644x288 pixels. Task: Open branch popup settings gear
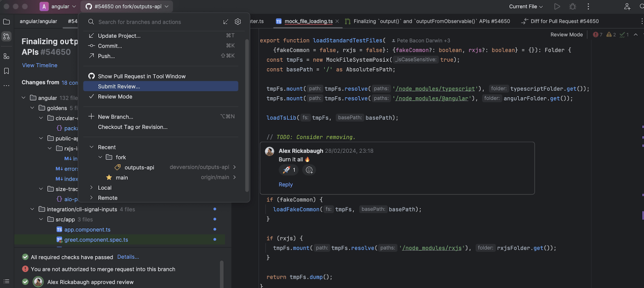(x=238, y=22)
